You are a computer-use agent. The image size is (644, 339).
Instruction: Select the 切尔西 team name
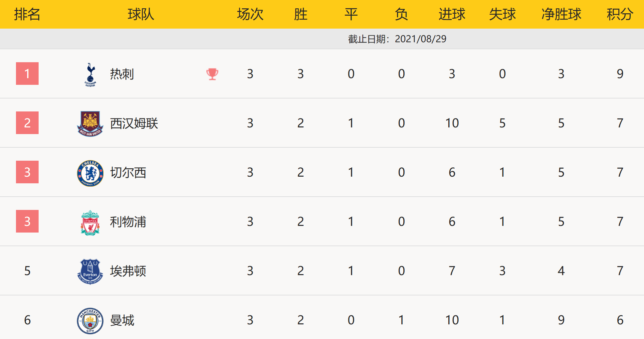(x=128, y=173)
